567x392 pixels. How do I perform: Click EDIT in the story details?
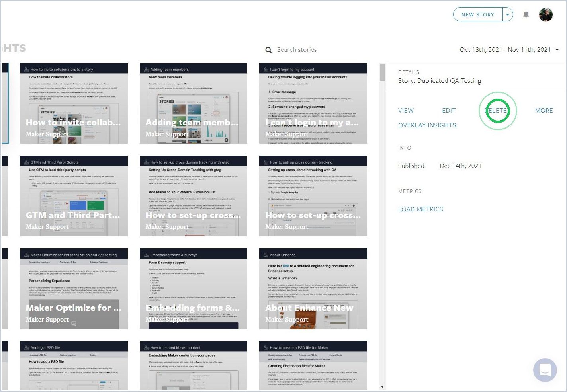(449, 111)
